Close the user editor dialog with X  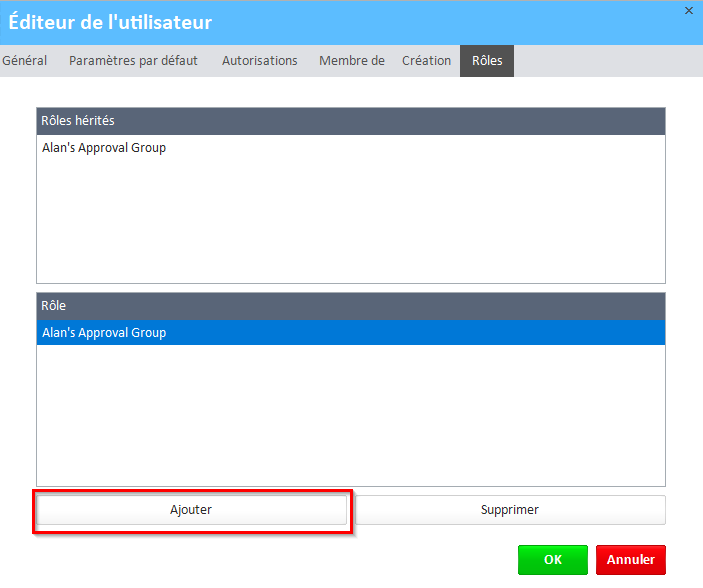(688, 10)
